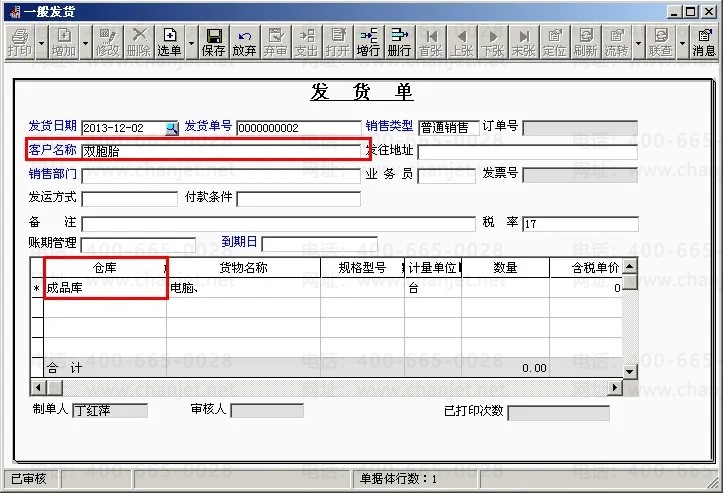Click the 放弃 (Discard) toolbar icon
723x493 pixels.
click(x=244, y=42)
